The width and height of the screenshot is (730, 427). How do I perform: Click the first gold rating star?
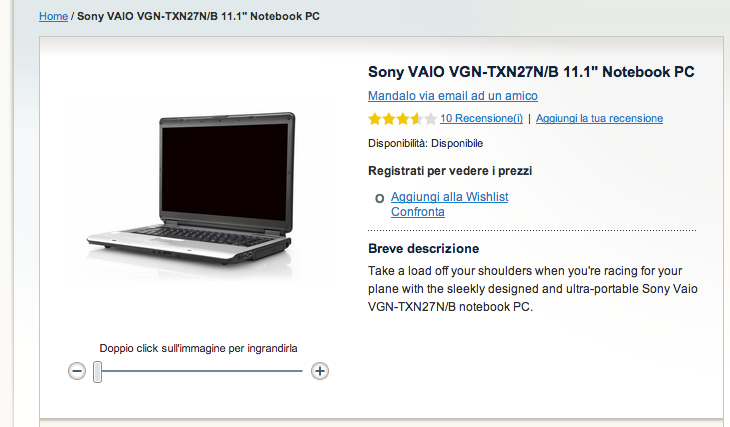[375, 119]
